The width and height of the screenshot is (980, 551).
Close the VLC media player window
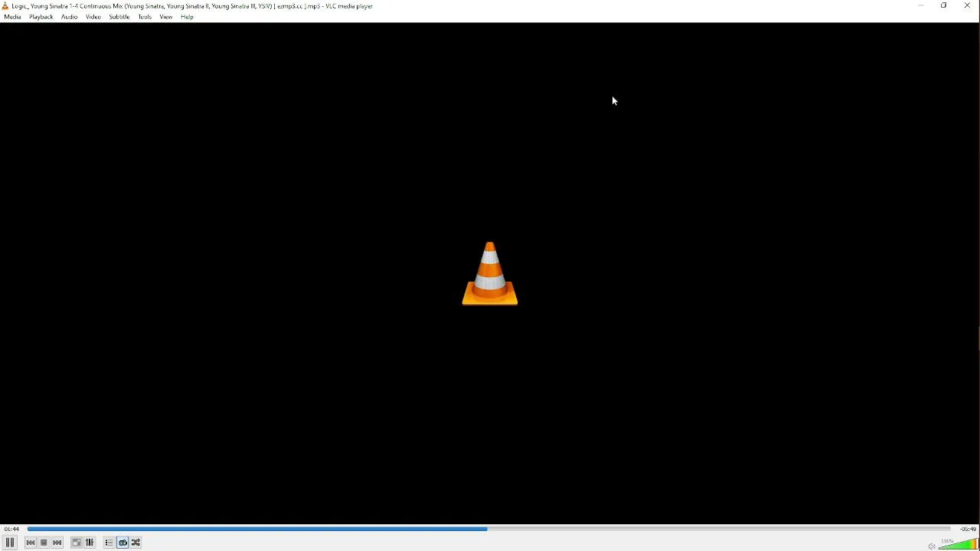tap(969, 6)
